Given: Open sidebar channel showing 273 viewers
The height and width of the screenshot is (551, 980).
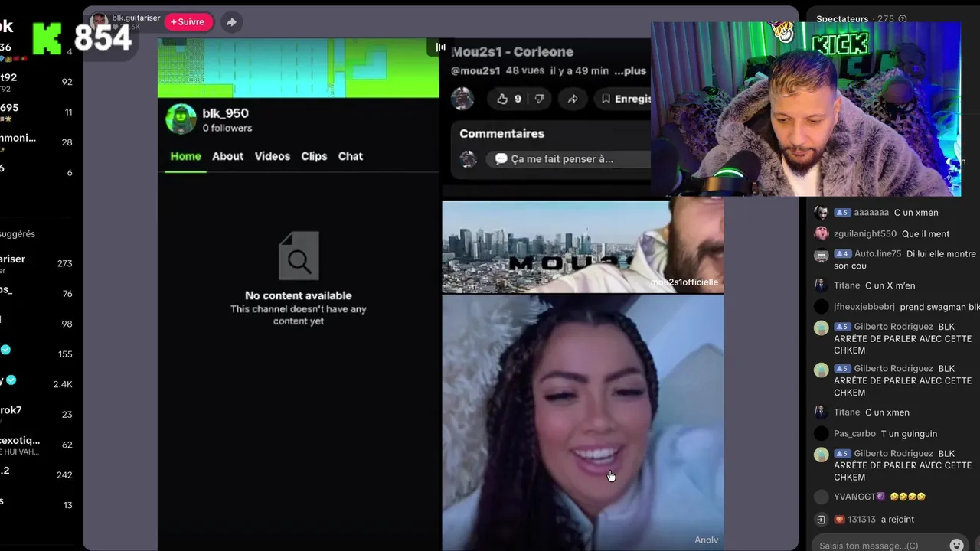Looking at the screenshot, I should (38, 263).
